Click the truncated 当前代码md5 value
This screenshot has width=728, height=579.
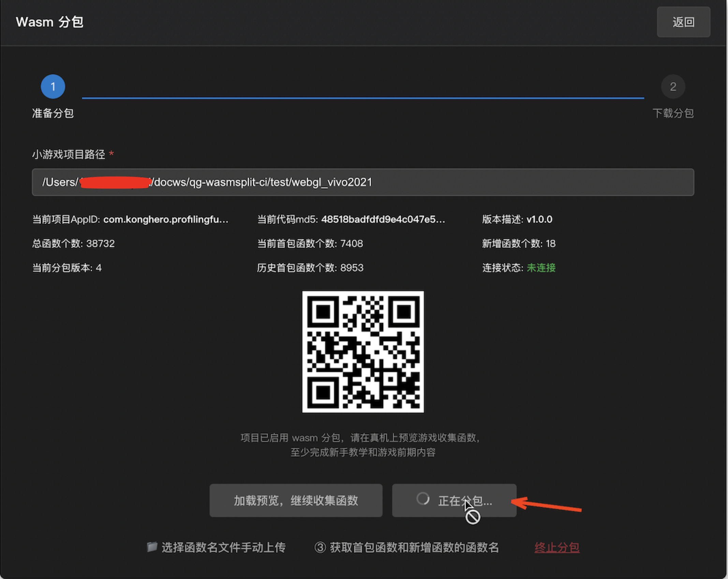pyautogui.click(x=383, y=219)
